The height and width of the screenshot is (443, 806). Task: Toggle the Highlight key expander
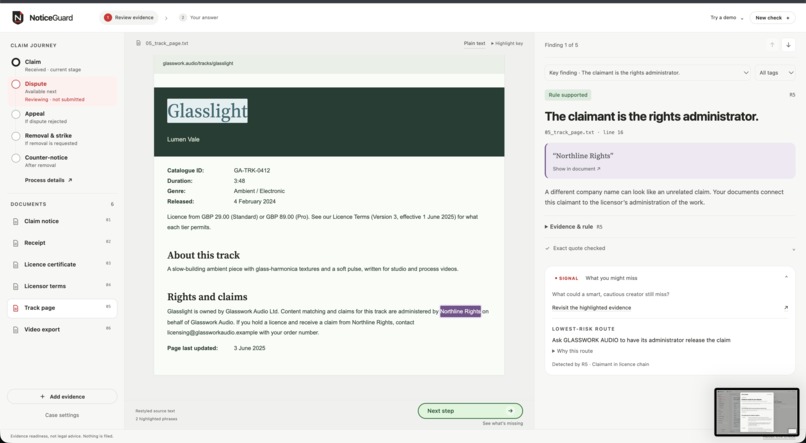(x=507, y=43)
